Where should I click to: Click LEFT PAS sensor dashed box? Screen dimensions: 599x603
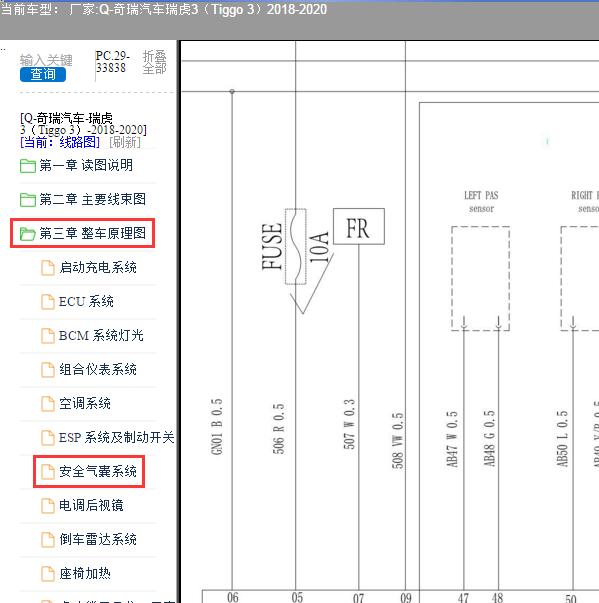click(481, 278)
